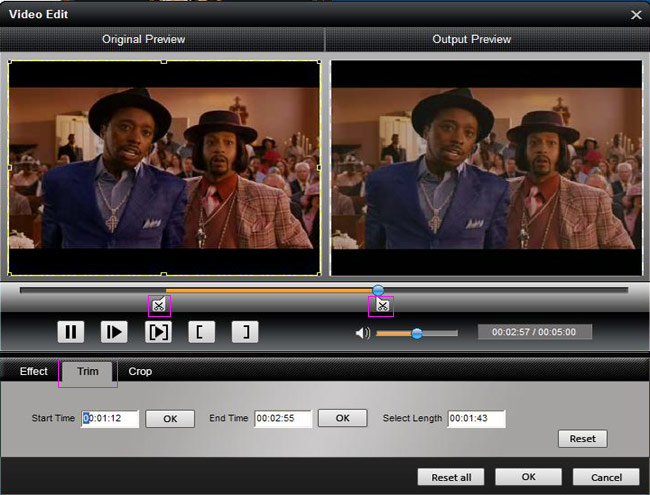The height and width of the screenshot is (495, 650).
Task: Click the playhead on the timeline
Action: click(378, 290)
